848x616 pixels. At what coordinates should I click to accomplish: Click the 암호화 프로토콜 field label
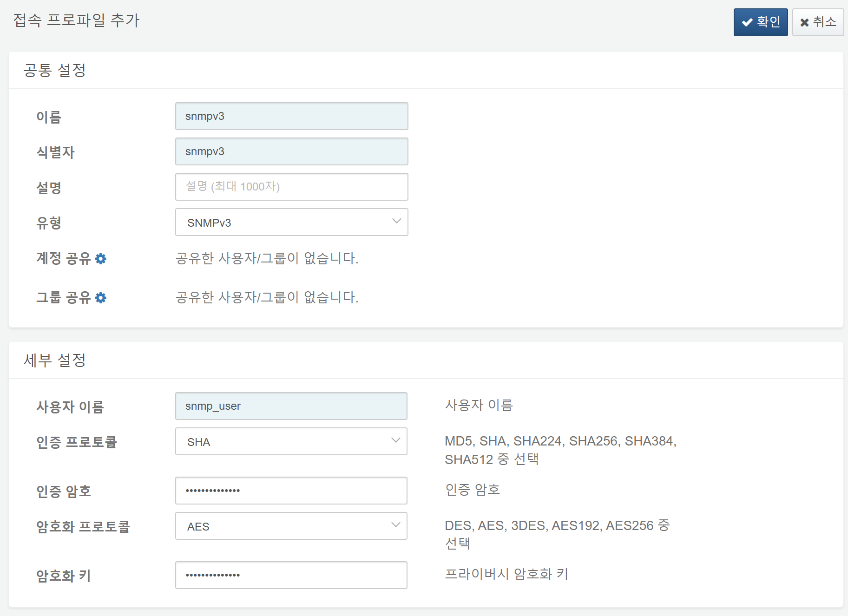83,527
